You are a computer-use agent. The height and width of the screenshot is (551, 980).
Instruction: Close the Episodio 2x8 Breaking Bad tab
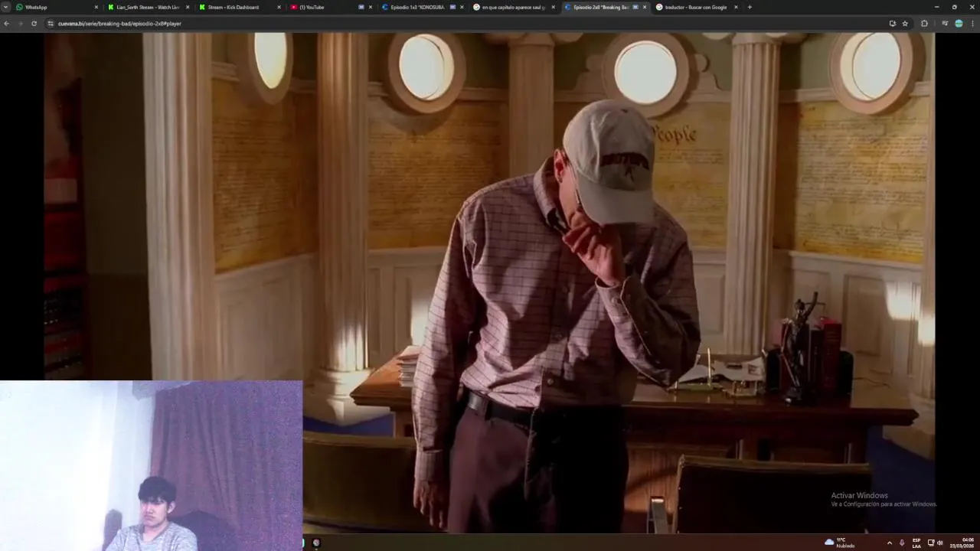pyautogui.click(x=645, y=7)
